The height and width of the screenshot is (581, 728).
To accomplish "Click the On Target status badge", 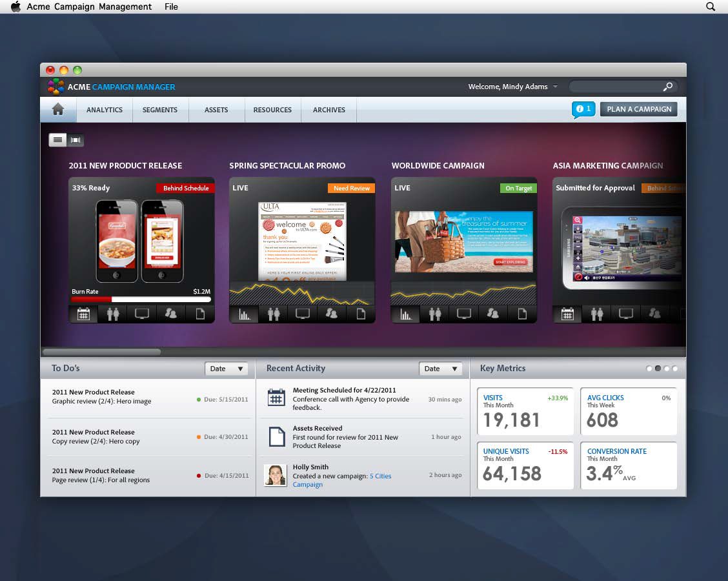I will (x=519, y=188).
